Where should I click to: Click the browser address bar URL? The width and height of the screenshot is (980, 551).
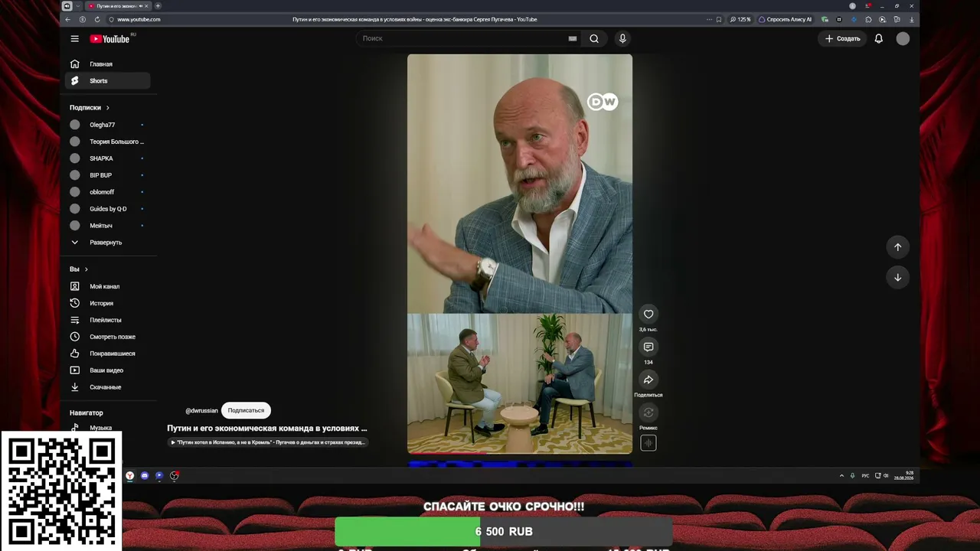tap(139, 19)
